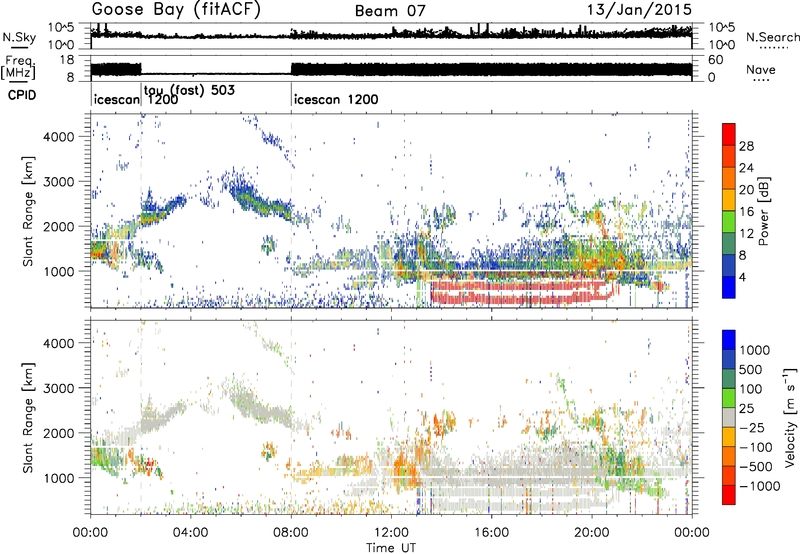
Task: Click the '08:00' time axis label
Action: (291, 533)
